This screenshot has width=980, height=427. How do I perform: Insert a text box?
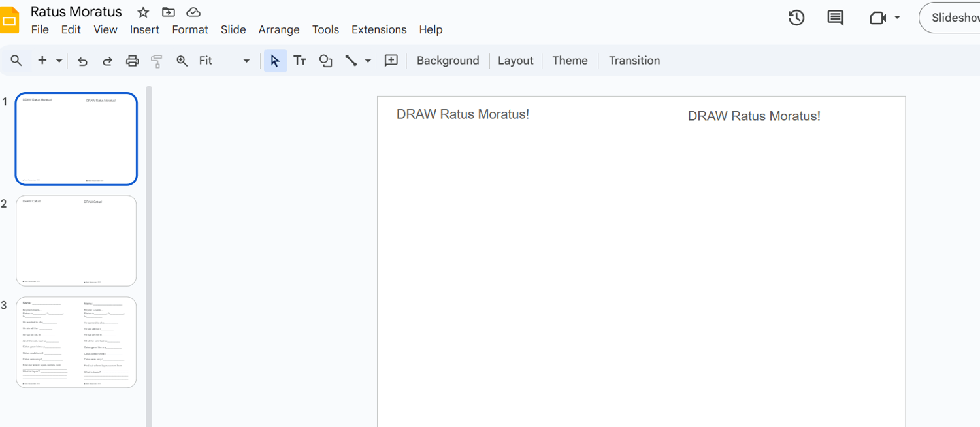click(300, 61)
